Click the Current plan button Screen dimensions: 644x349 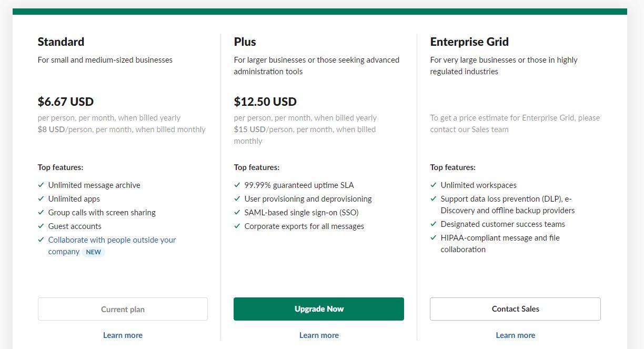(x=123, y=309)
